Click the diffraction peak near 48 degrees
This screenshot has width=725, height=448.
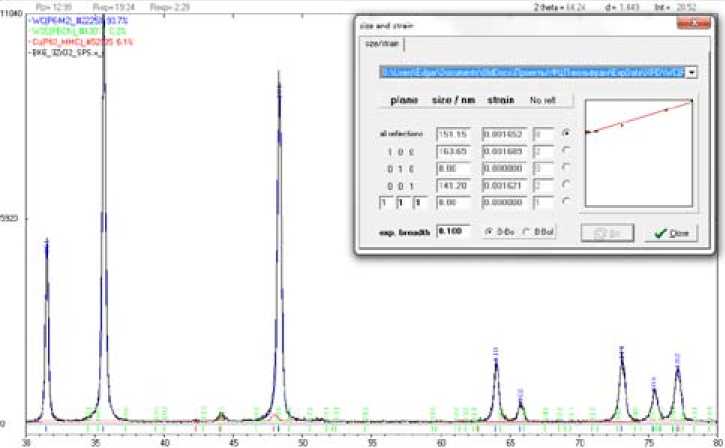279,245
